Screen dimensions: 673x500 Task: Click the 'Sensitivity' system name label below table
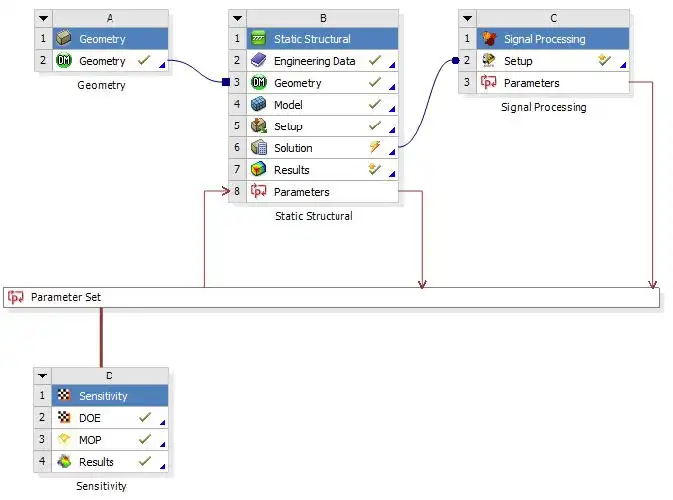pyautogui.click(x=101, y=486)
